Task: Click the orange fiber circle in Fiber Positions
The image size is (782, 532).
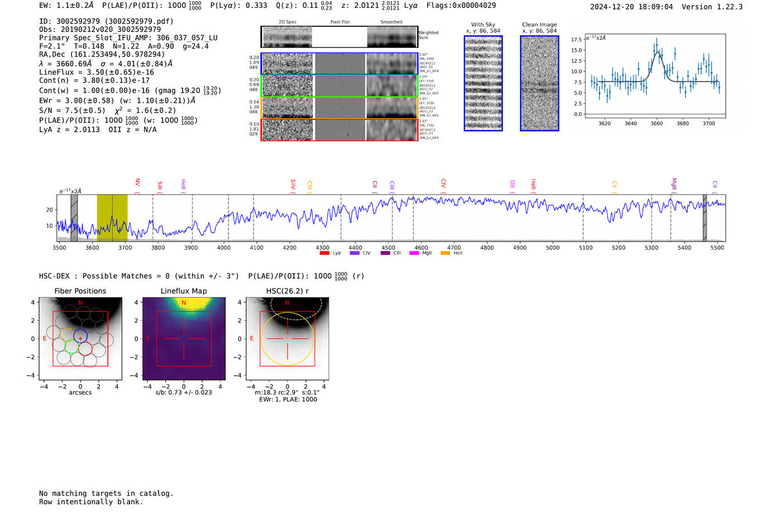Action: [x=67, y=336]
